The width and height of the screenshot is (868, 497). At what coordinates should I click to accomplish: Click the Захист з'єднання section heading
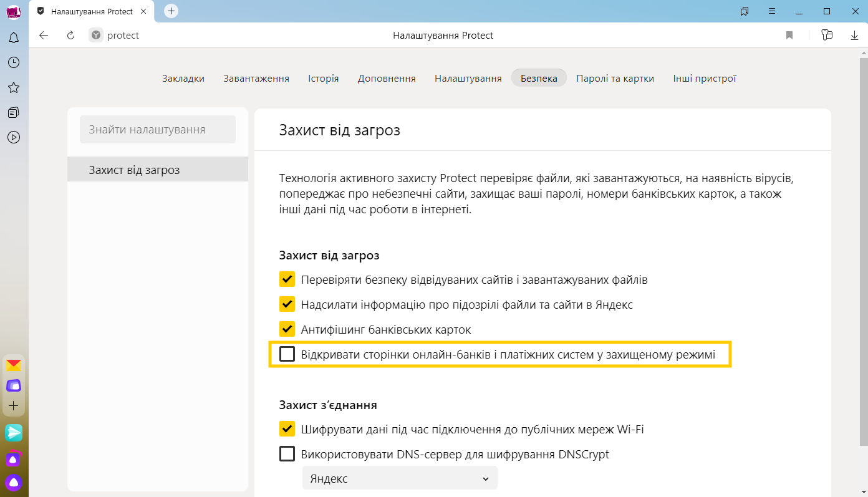click(x=328, y=405)
